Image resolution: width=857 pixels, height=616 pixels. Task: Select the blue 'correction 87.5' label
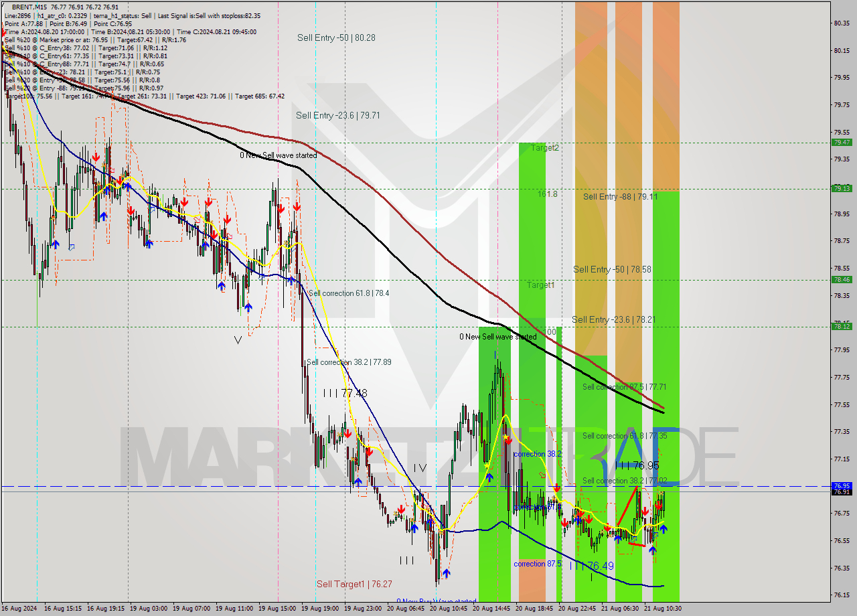point(538,564)
